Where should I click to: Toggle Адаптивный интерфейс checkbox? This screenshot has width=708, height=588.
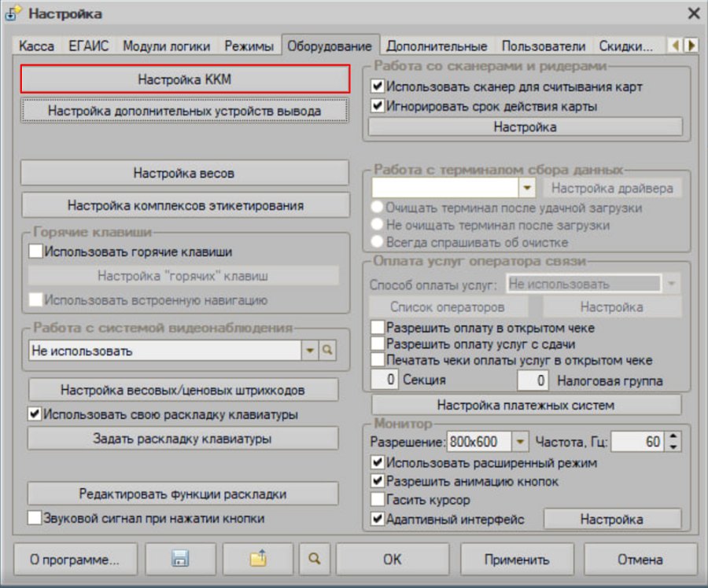pyautogui.click(x=378, y=519)
